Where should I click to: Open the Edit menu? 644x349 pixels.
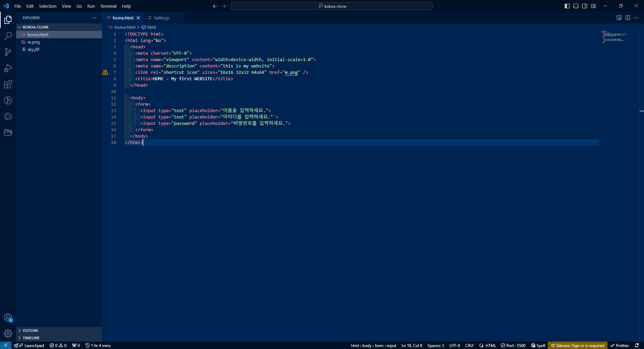click(x=30, y=6)
